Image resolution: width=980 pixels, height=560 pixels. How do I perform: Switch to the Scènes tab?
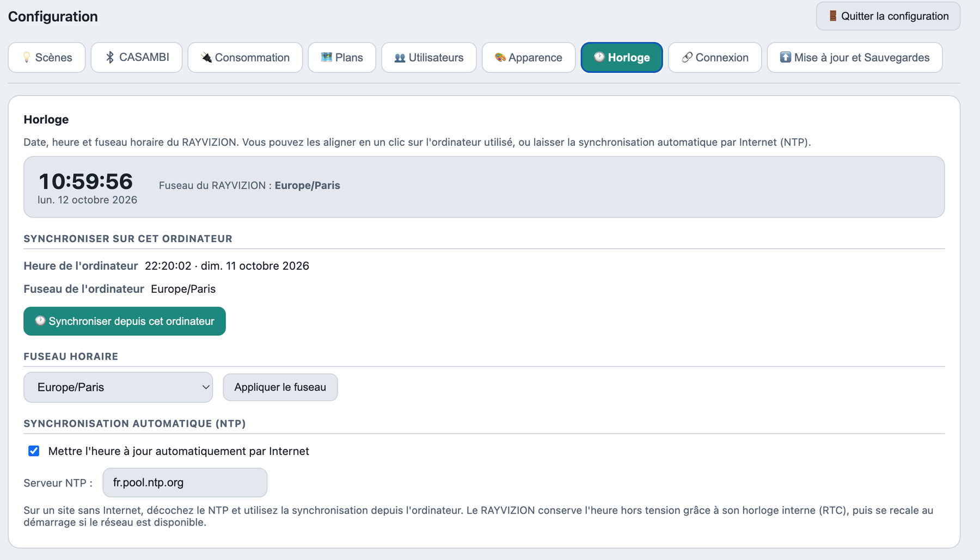coord(47,57)
